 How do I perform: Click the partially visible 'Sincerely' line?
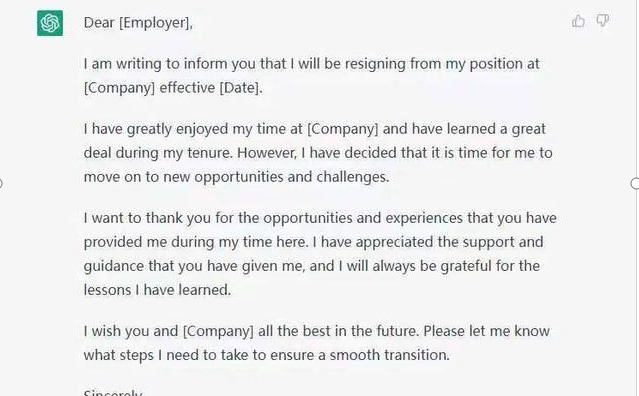click(x=113, y=393)
